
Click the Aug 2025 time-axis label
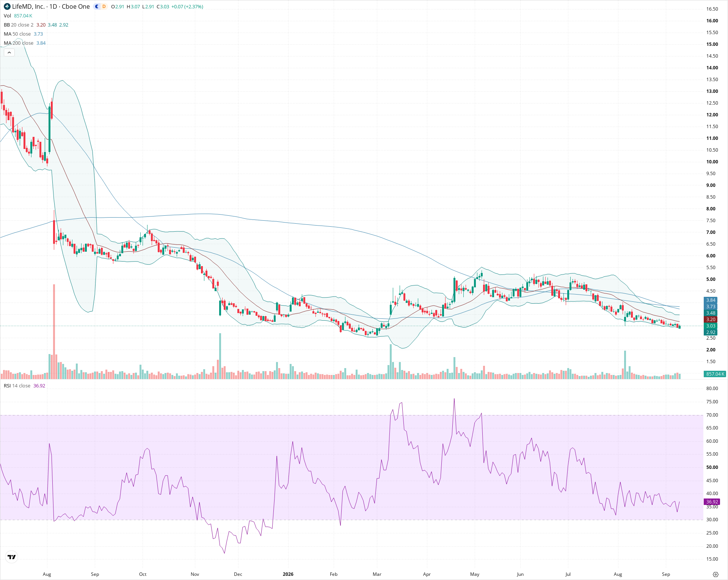47,574
